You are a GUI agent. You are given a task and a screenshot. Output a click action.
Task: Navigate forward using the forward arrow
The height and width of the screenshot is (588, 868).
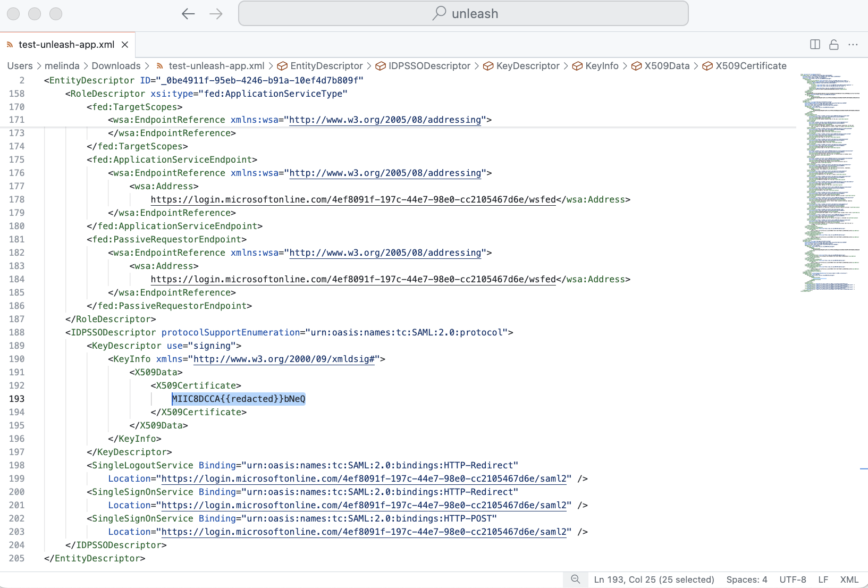pyautogui.click(x=216, y=14)
